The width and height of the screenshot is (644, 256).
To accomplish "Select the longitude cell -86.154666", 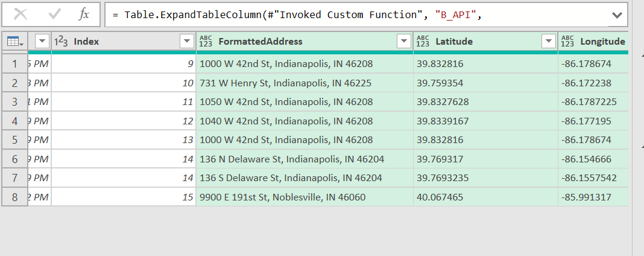I will (593, 159).
